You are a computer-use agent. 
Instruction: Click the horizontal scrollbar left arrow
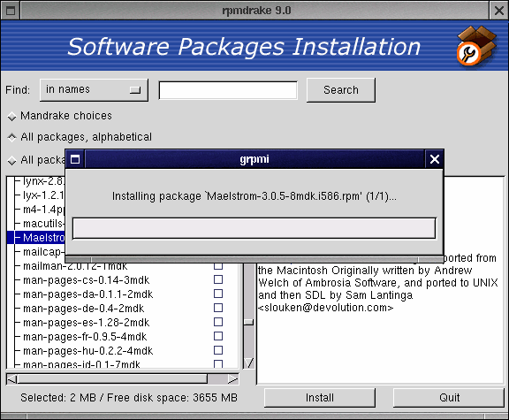[12, 379]
